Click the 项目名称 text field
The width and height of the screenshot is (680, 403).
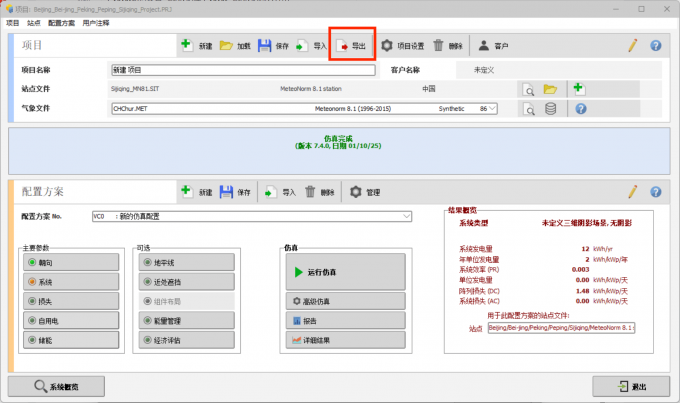243,70
